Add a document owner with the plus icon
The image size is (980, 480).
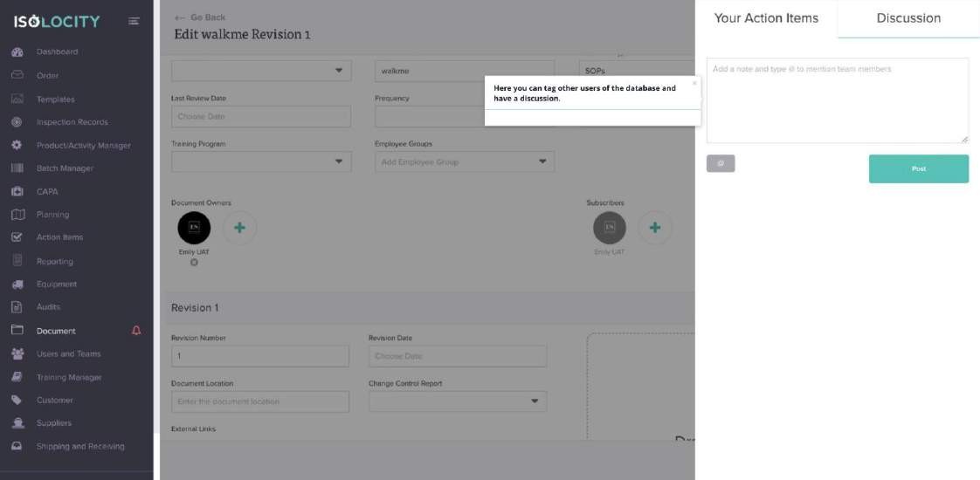click(x=239, y=228)
